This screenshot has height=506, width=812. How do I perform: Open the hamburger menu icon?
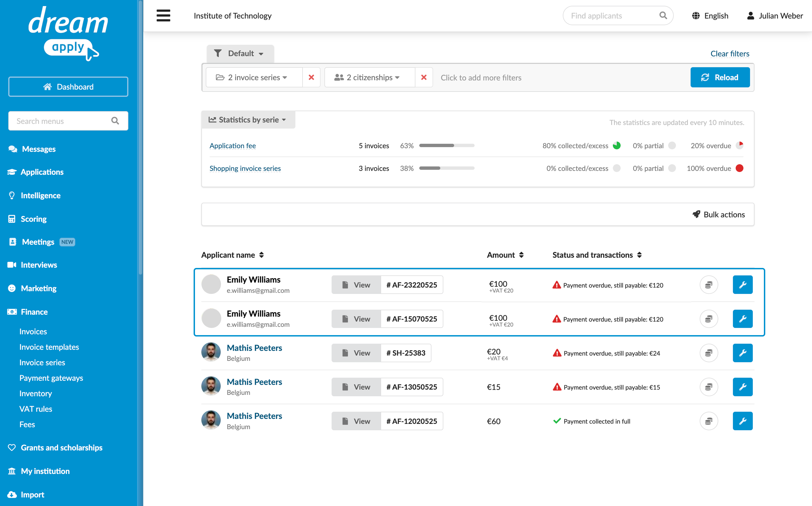pos(163,15)
